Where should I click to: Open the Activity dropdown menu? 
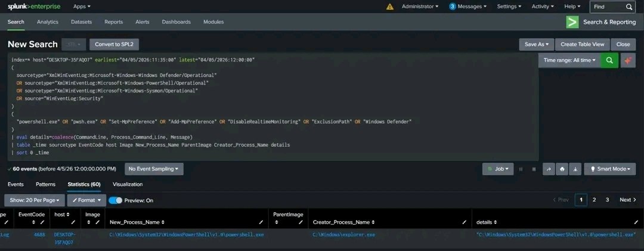[543, 7]
